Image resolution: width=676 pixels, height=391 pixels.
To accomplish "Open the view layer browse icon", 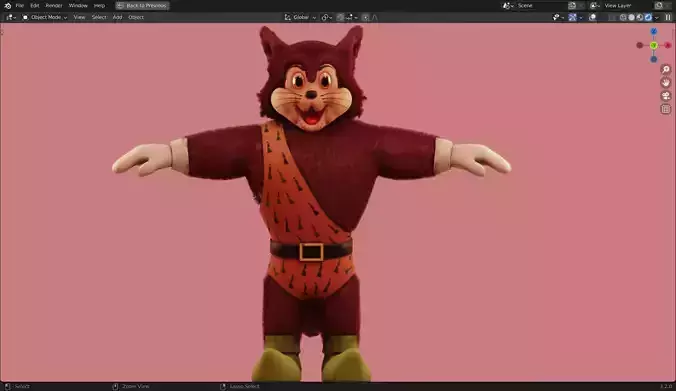I will click(x=595, y=6).
